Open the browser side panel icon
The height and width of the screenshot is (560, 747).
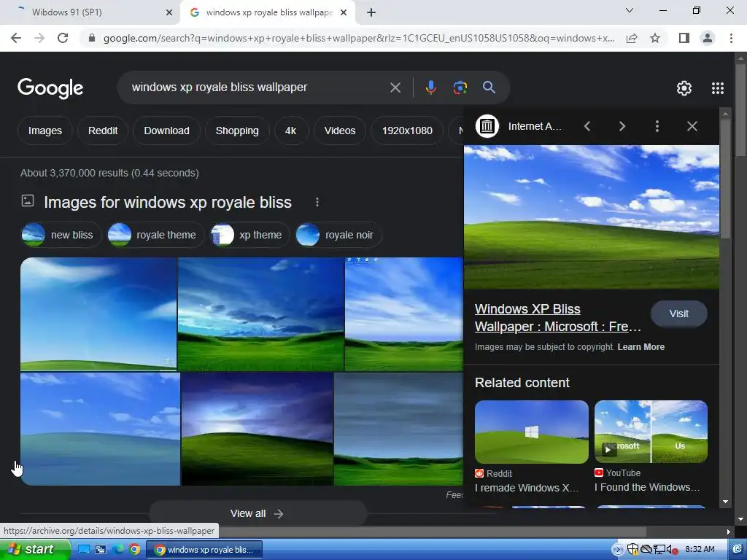pos(684,38)
